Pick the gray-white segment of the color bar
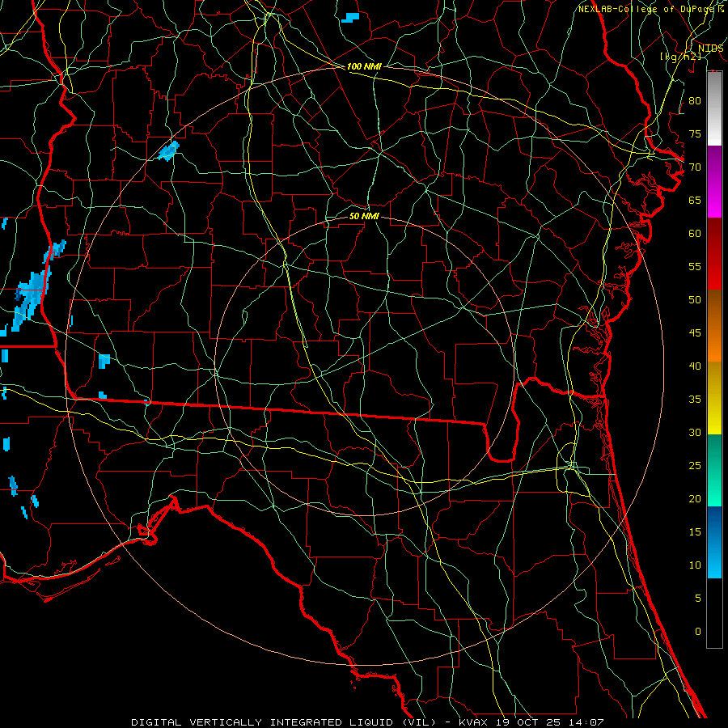The width and height of the screenshot is (728, 728). tap(714, 109)
